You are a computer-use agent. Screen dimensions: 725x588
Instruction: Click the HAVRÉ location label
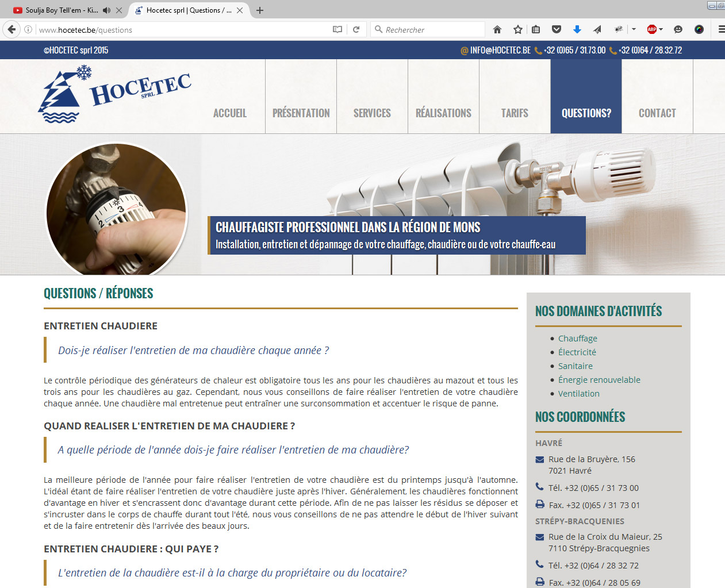(x=548, y=443)
